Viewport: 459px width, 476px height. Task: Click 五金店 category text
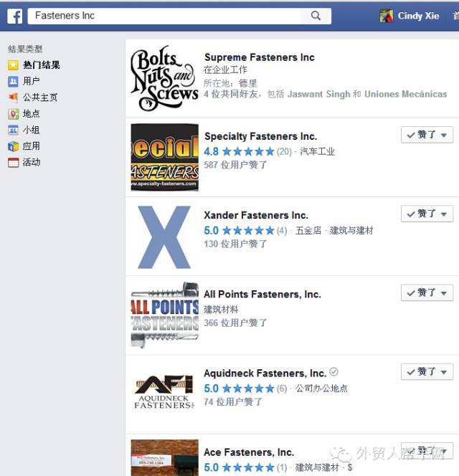point(308,230)
